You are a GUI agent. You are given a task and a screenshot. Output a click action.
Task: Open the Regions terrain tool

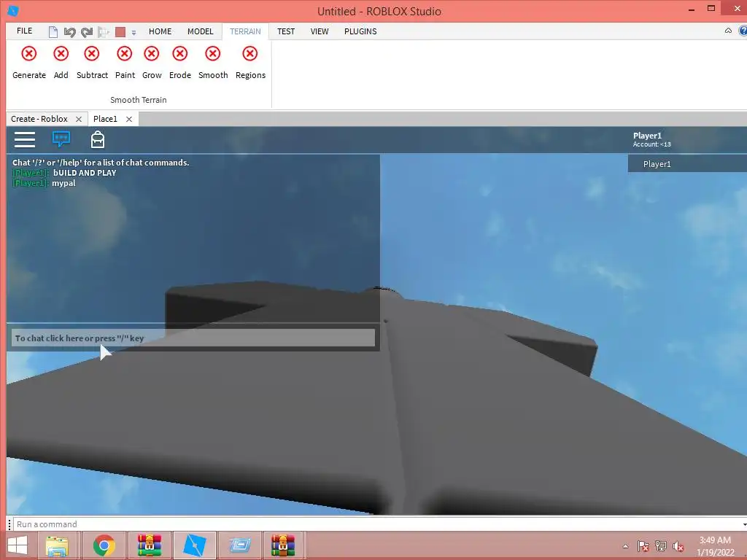(250, 63)
